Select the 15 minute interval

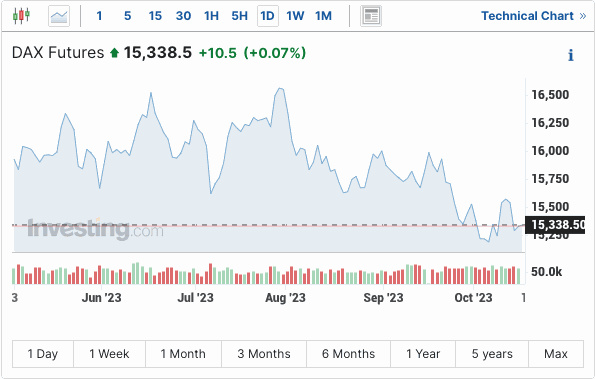coord(155,16)
